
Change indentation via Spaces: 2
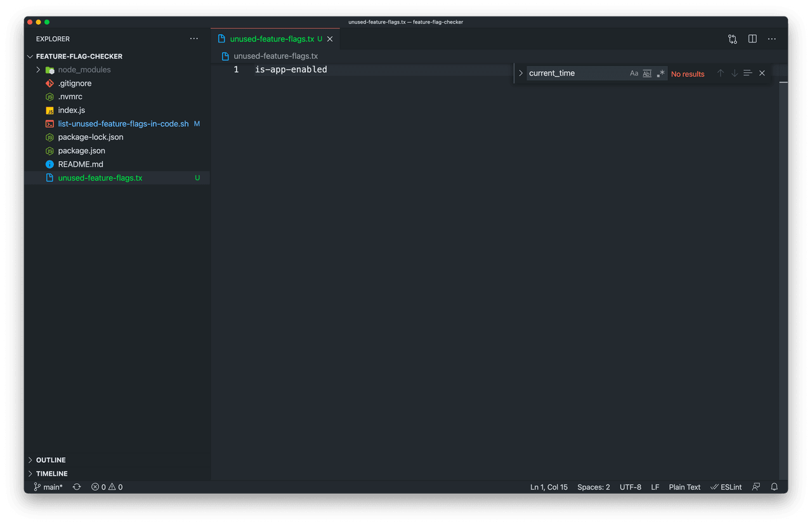594,487
